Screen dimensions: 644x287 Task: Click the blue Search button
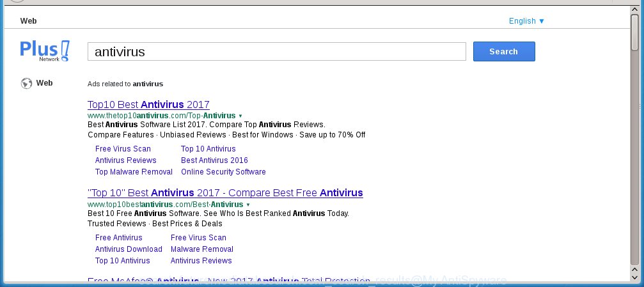tap(504, 51)
